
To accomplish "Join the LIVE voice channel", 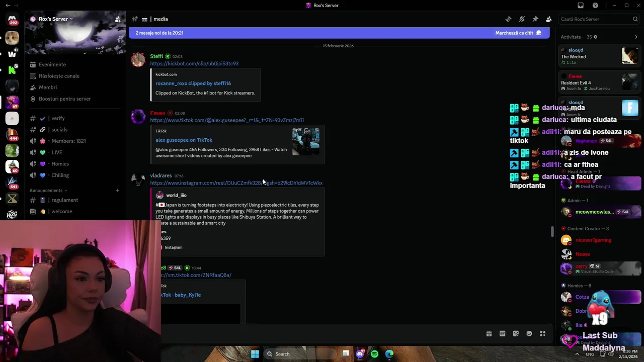I will pyautogui.click(x=75, y=152).
